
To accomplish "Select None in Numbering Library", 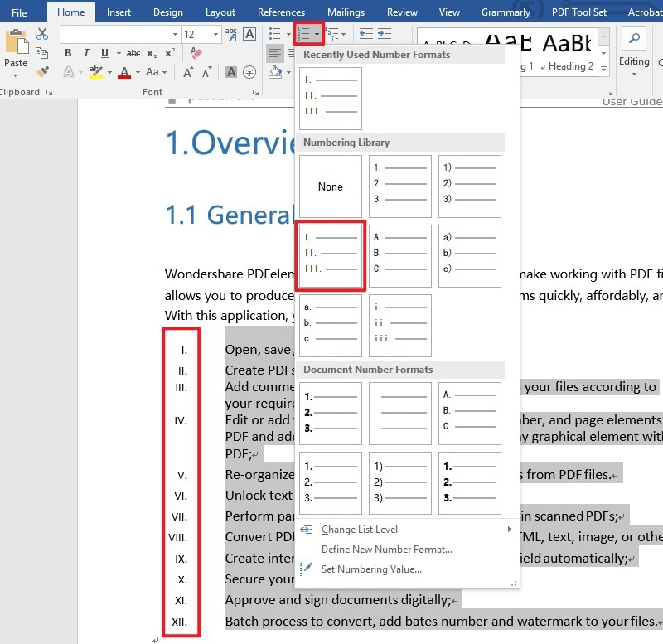I will [x=331, y=186].
